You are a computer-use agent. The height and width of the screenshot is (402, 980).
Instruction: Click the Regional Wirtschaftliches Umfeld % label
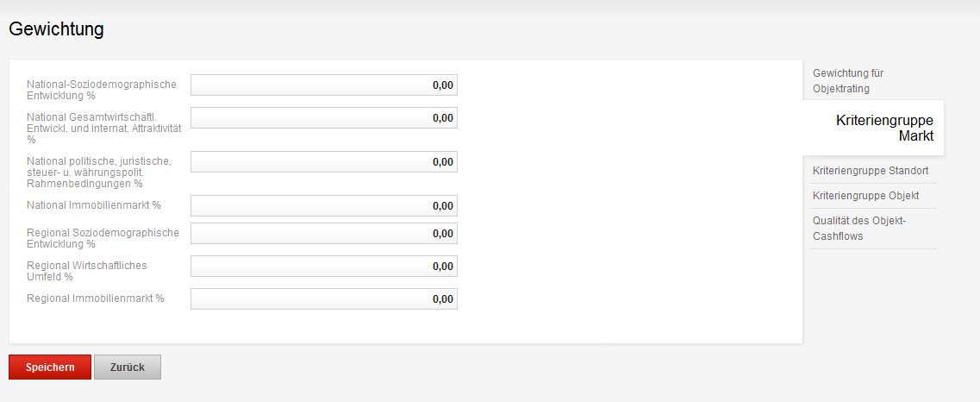[x=86, y=271]
